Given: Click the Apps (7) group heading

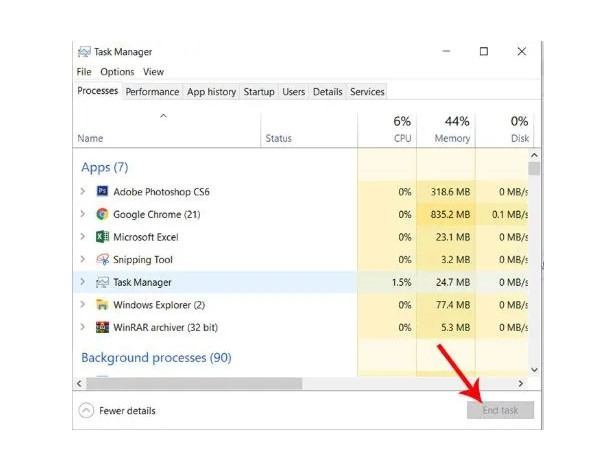Looking at the screenshot, I should pyautogui.click(x=105, y=168).
